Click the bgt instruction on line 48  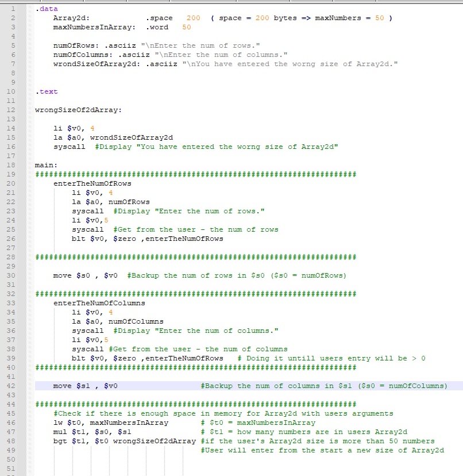pos(125,441)
